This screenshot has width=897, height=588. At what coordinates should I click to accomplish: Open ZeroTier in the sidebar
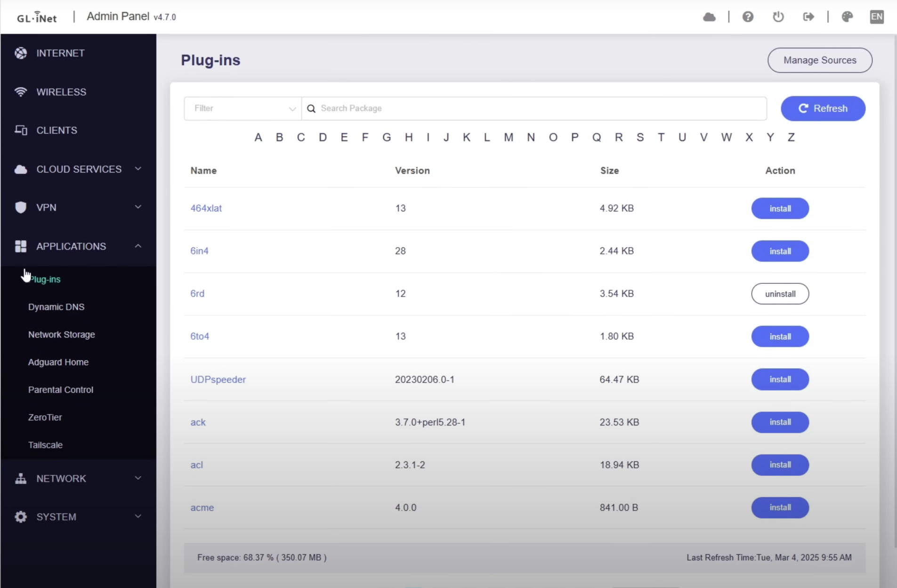pyautogui.click(x=45, y=418)
